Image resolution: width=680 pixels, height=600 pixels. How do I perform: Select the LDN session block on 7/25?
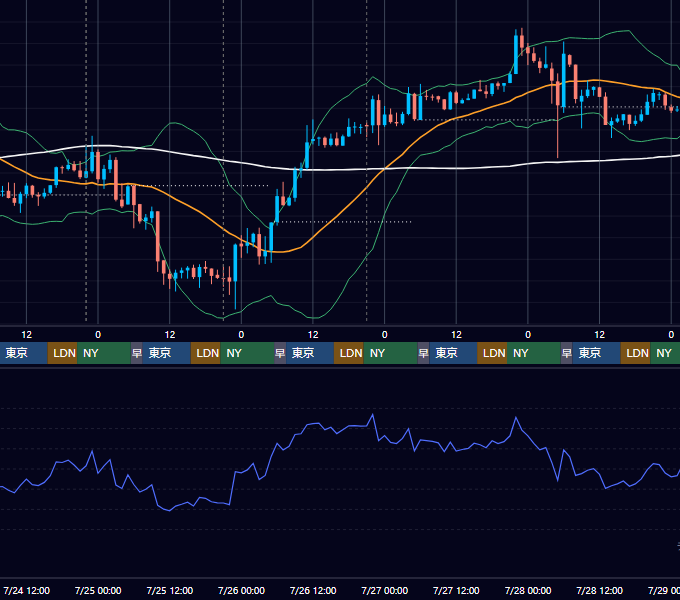206,353
